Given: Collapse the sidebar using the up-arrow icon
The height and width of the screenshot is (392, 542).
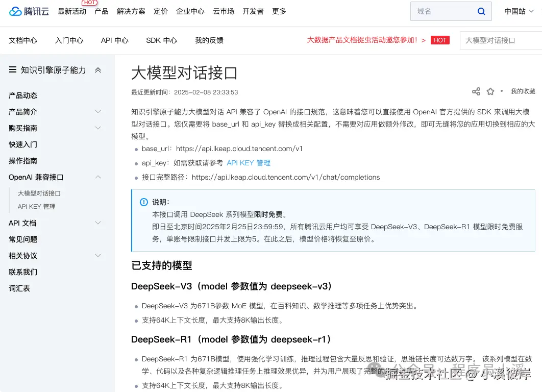Looking at the screenshot, I should (x=97, y=70).
